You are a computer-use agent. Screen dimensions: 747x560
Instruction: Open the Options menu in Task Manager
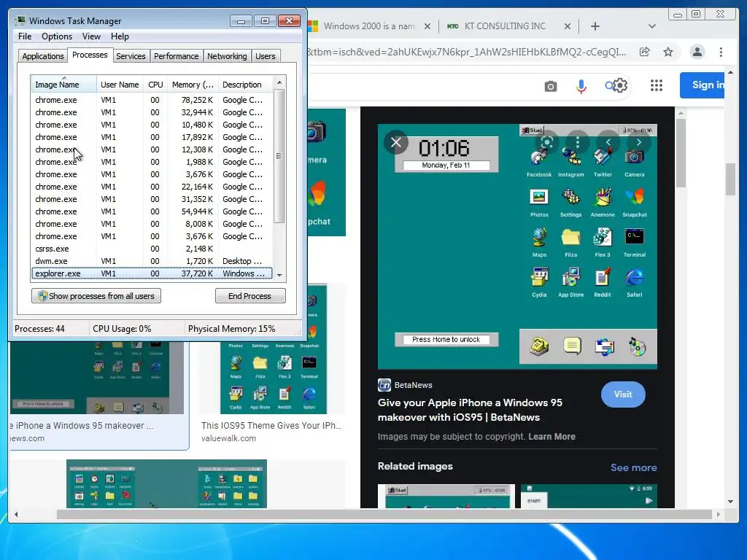57,36
